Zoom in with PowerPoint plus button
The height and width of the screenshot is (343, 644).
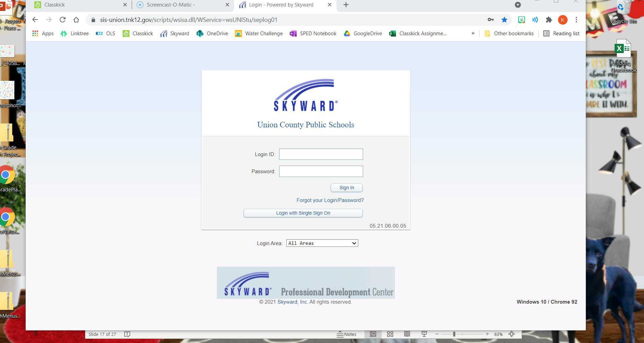(x=487, y=334)
